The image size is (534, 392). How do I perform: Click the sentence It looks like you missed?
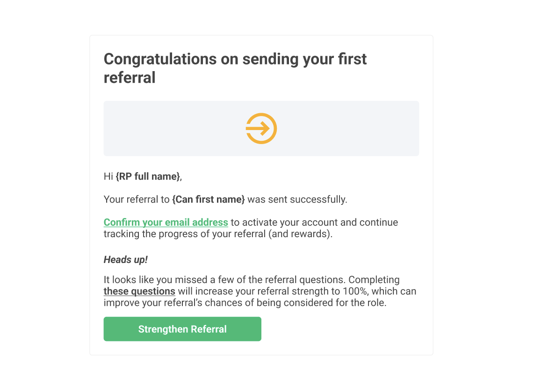[x=224, y=280]
